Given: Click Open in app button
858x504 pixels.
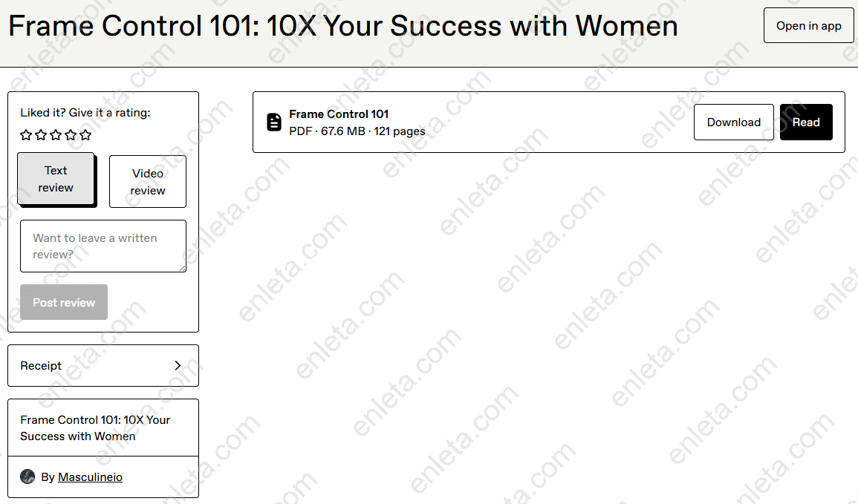Looking at the screenshot, I should [x=808, y=26].
